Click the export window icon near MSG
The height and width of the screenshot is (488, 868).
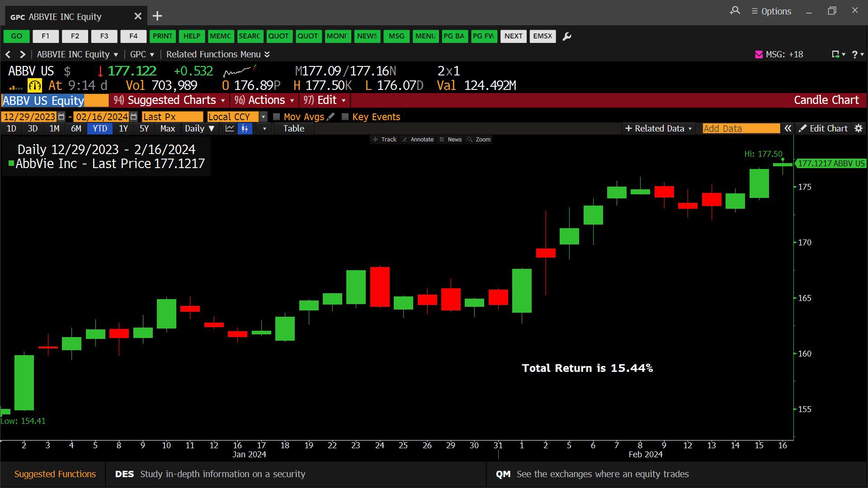[x=836, y=54]
